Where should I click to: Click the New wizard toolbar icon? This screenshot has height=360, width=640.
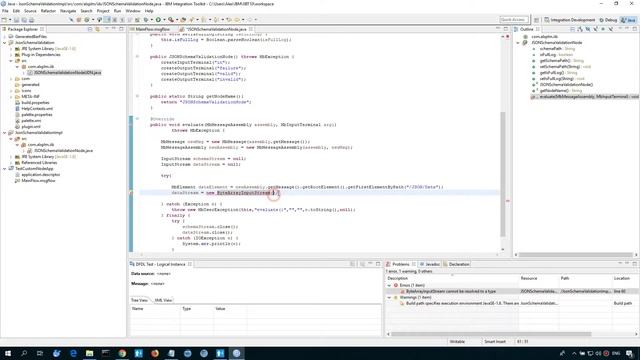click(4, 20)
